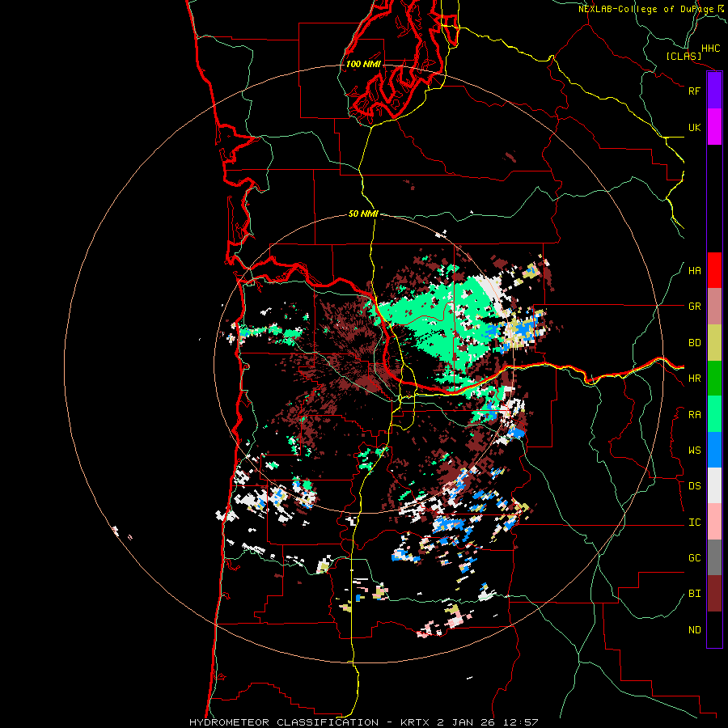The height and width of the screenshot is (728, 728).
Task: Click the BD legend label
Action: click(x=694, y=343)
